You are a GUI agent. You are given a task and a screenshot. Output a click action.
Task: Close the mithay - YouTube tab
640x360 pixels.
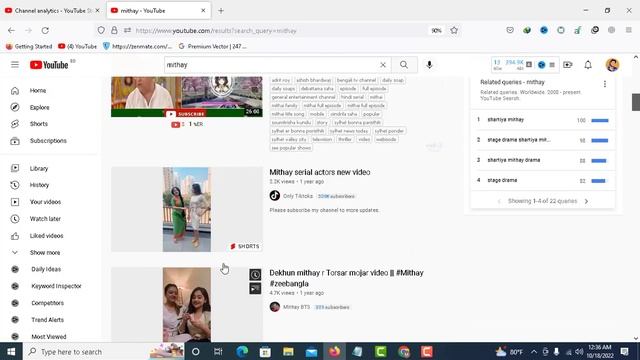(203, 11)
